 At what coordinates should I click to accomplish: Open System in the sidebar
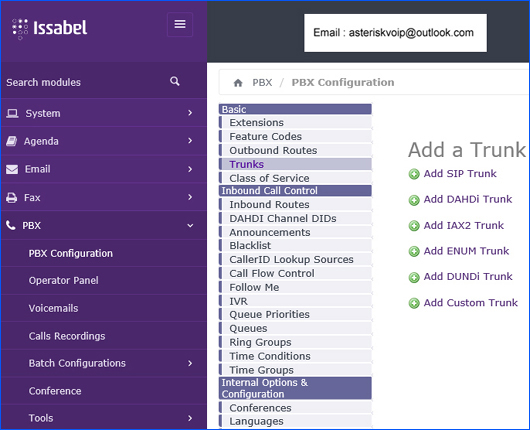pos(103,113)
